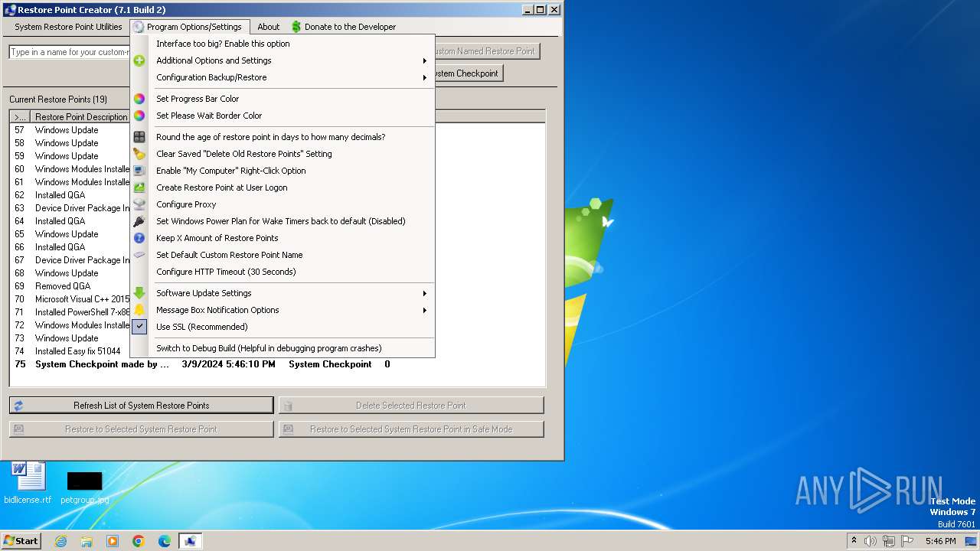Select restore point 75 System Checkpoint row

[x=277, y=364]
